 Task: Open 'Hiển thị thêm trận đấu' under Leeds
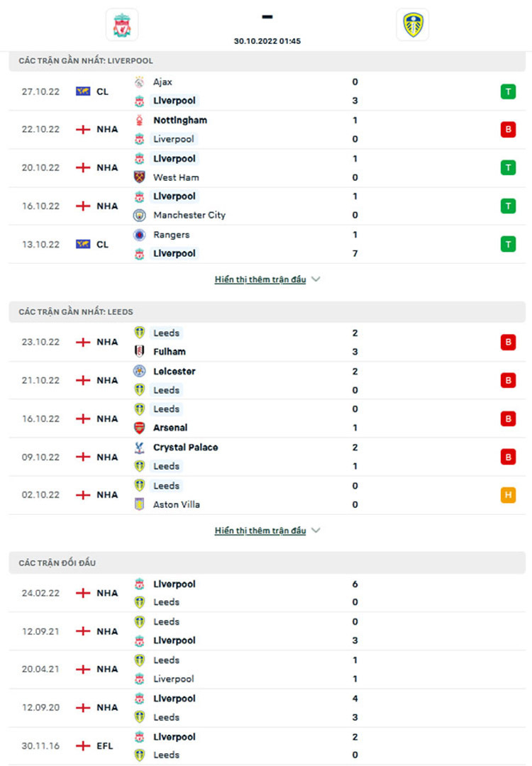point(260,531)
